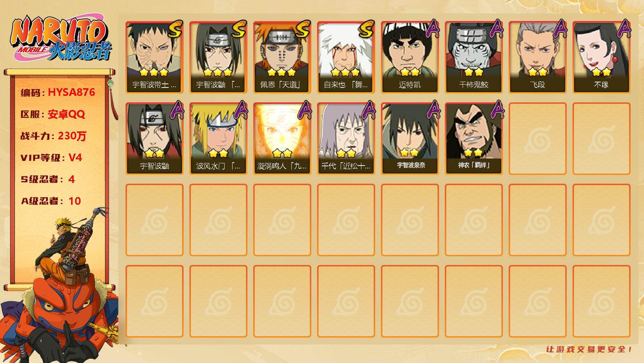Screen dimensions: 644x363
Task: Click the 战斗力 230万 label
Action: [x=53, y=136]
